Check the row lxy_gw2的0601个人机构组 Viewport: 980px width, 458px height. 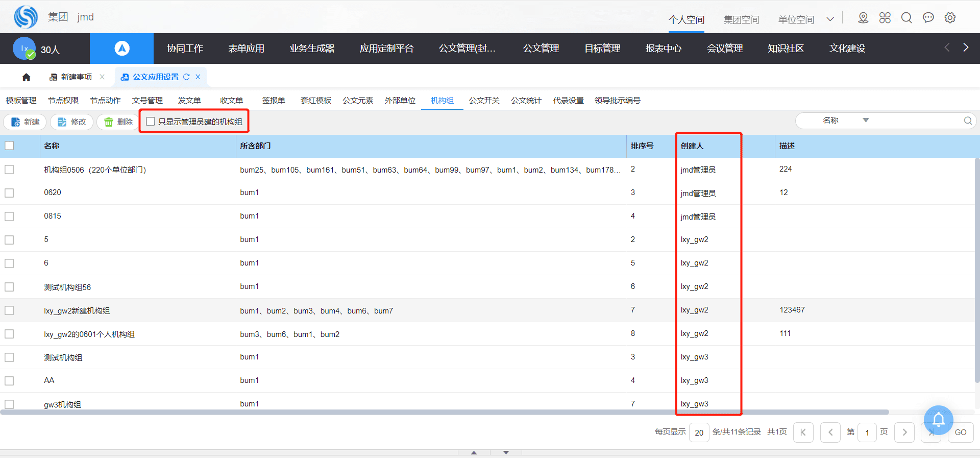click(x=9, y=334)
